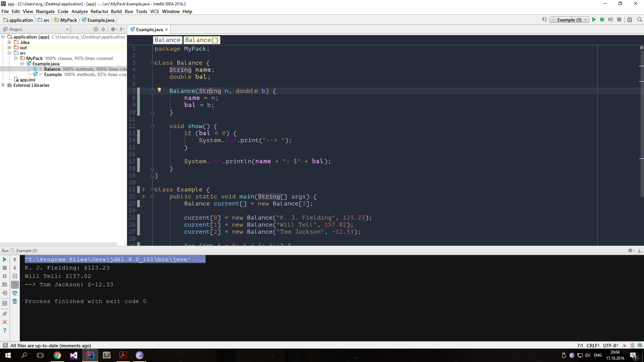Open Search Everywhere magnifier icon

[640, 20]
